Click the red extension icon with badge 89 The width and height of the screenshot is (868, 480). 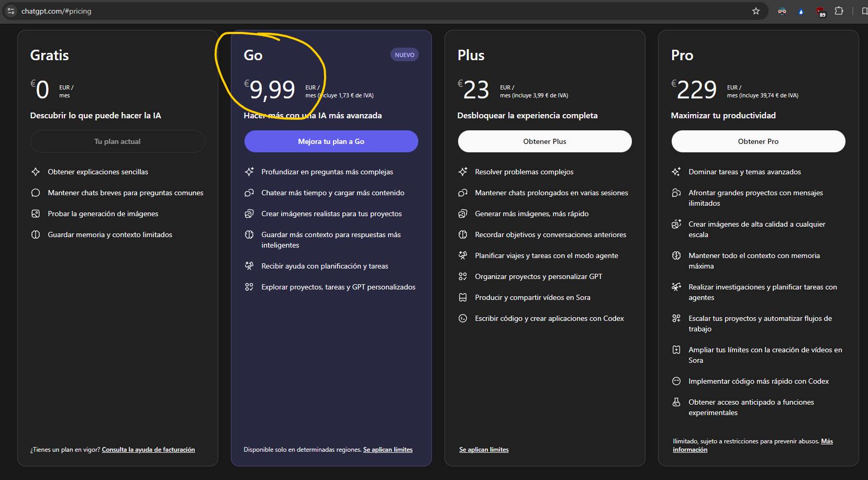click(x=820, y=12)
